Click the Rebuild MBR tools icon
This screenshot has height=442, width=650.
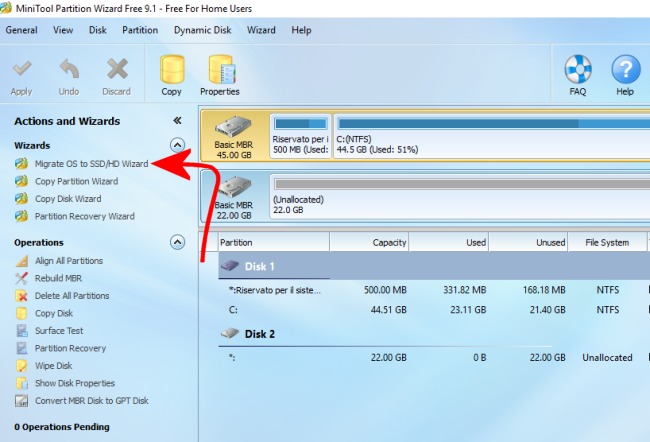point(22,278)
